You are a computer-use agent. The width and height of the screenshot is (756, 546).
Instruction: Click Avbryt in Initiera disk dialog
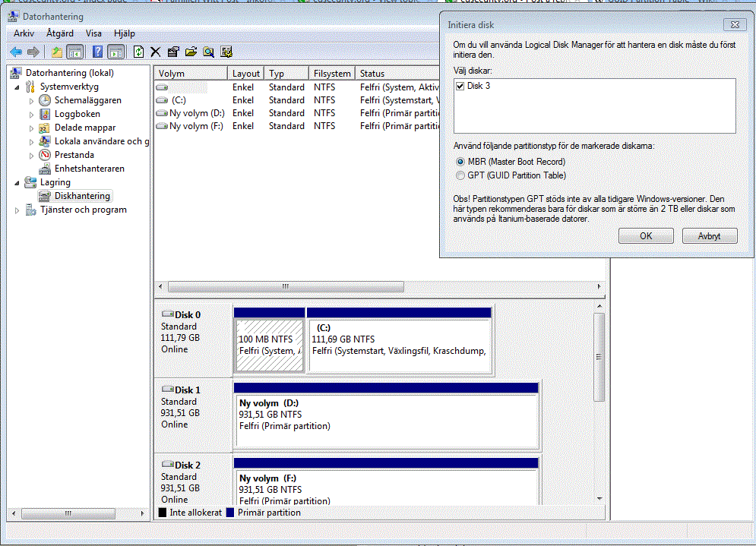[x=709, y=236]
